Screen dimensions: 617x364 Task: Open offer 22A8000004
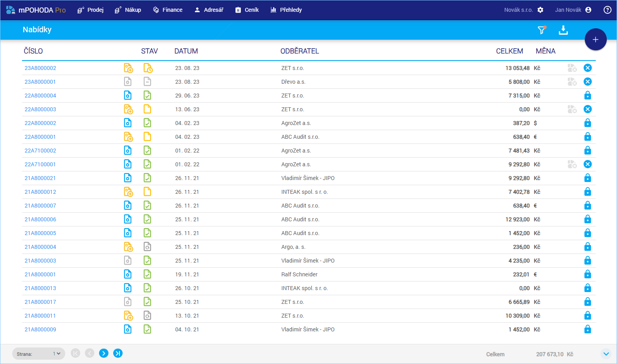pos(40,96)
